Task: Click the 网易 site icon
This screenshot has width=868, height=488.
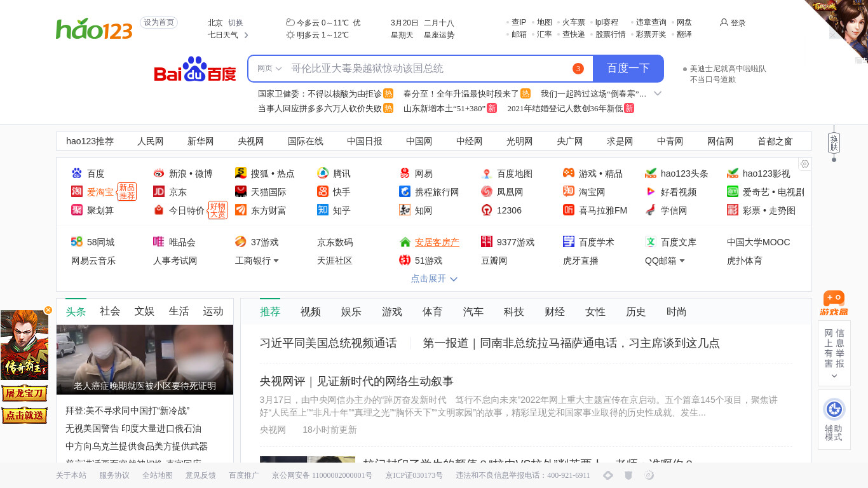Action: pos(405,173)
